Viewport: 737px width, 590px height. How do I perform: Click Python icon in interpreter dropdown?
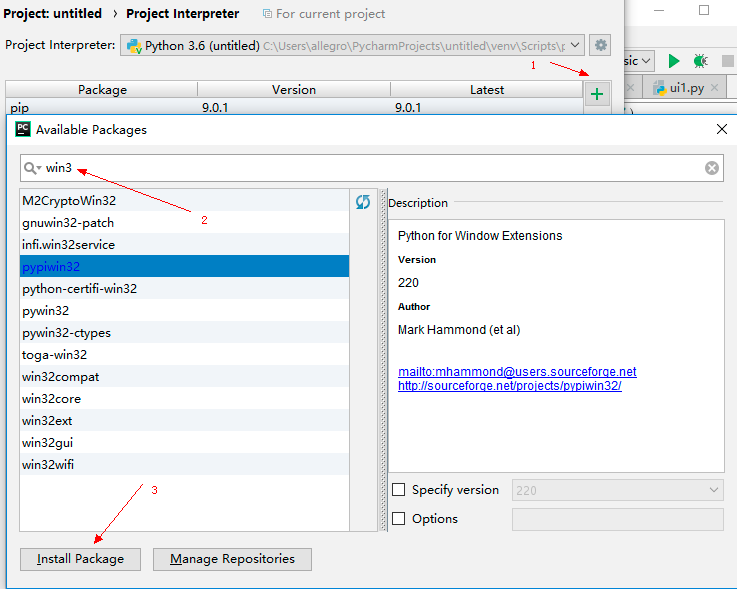click(134, 46)
